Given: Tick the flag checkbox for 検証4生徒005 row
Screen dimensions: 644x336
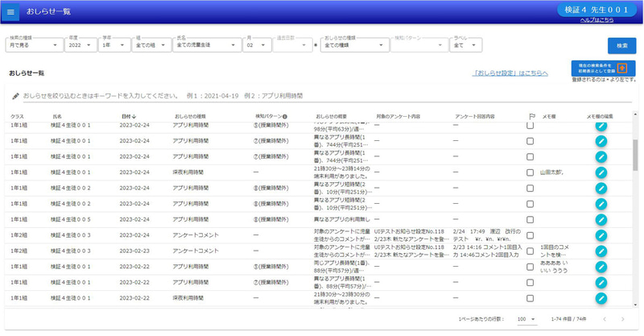Looking at the screenshot, I should [530, 220].
